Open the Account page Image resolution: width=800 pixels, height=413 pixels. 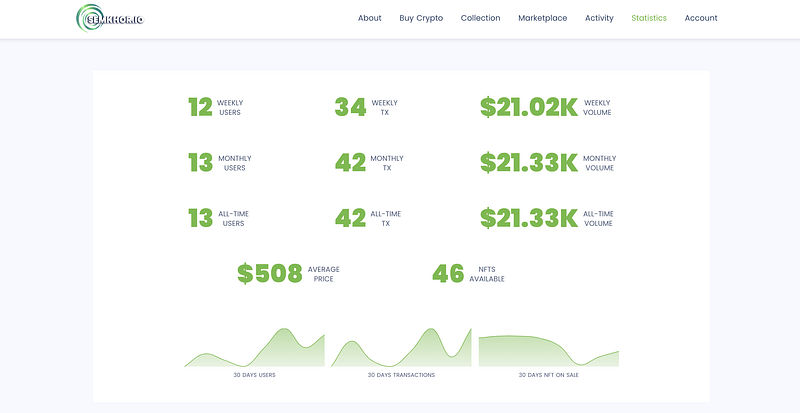tap(701, 18)
